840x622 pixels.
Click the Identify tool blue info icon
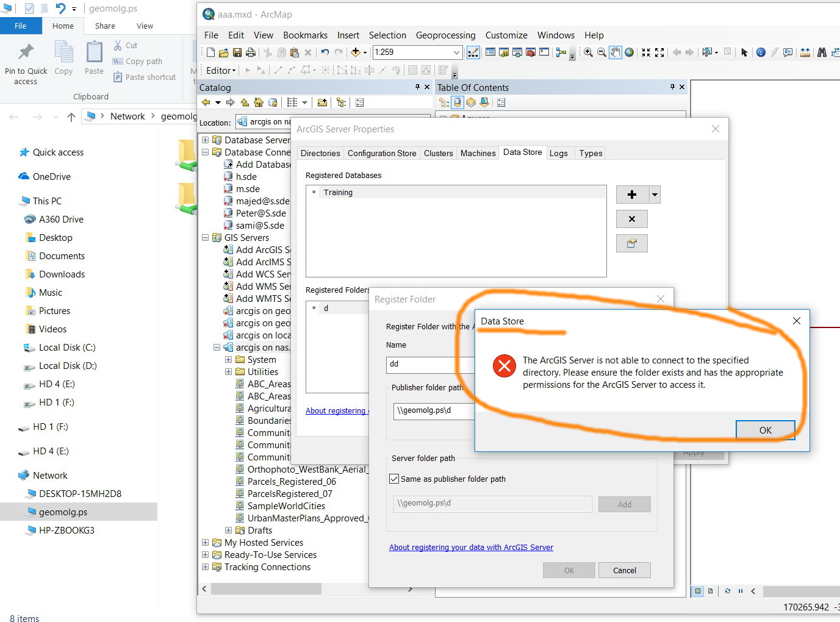pyautogui.click(x=761, y=52)
